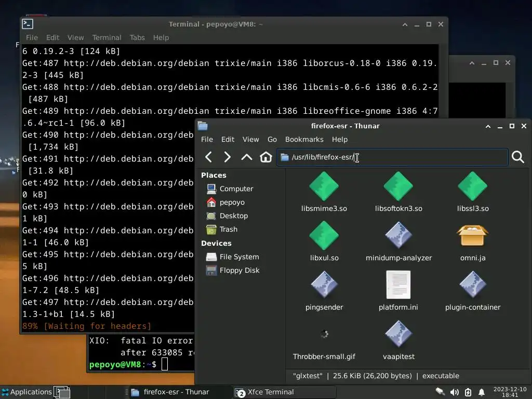Select omni.ja archive icon
This screenshot has height=399, width=532.
click(x=473, y=235)
